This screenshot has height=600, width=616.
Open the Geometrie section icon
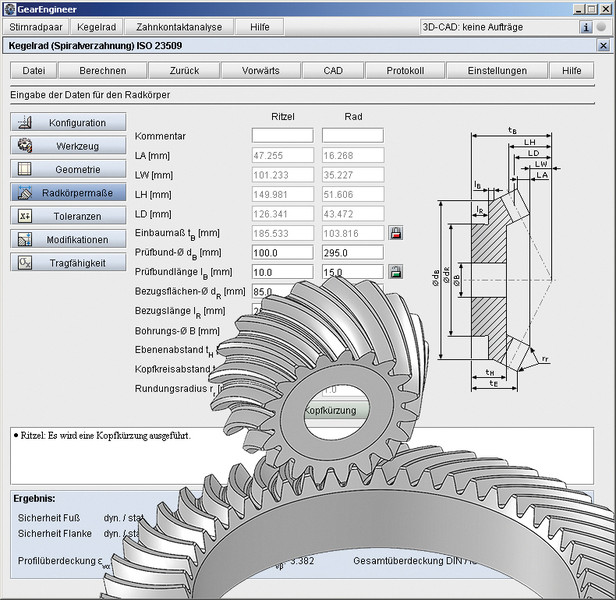coord(23,169)
